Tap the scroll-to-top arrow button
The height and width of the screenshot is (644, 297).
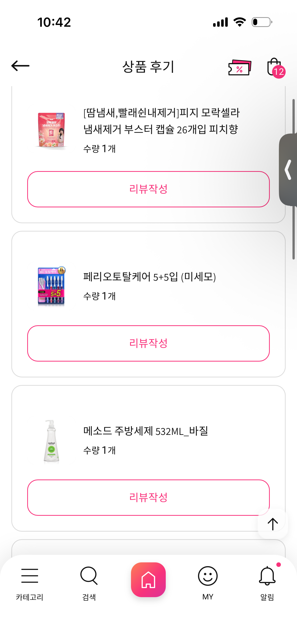pyautogui.click(x=273, y=524)
